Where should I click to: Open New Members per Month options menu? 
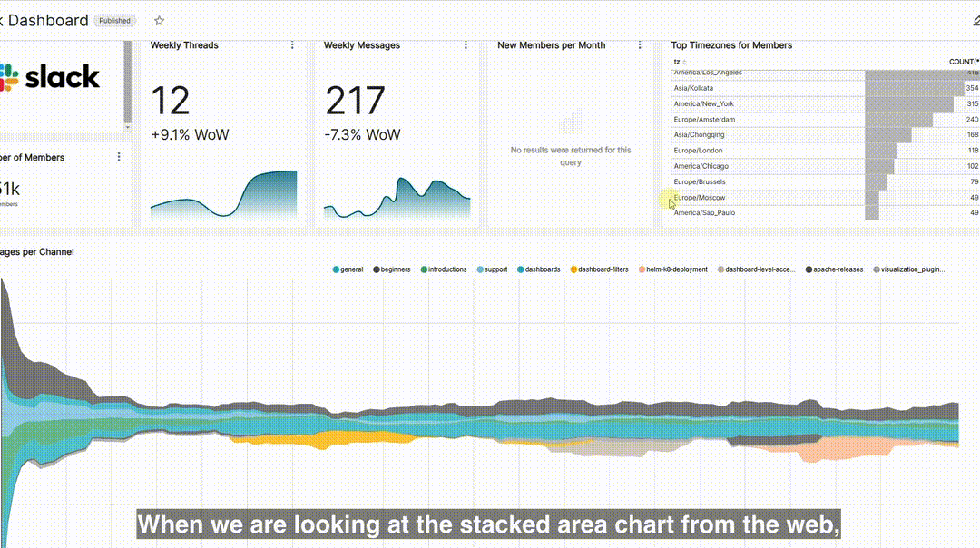(x=640, y=45)
